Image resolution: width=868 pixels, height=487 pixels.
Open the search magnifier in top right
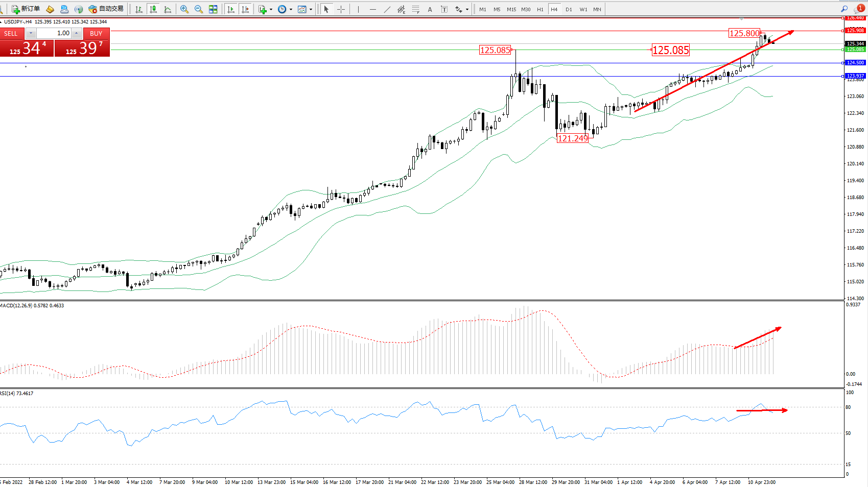tap(844, 9)
